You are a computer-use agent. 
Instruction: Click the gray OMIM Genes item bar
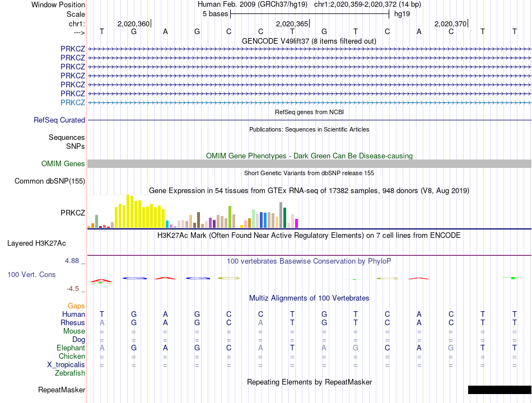pos(310,164)
